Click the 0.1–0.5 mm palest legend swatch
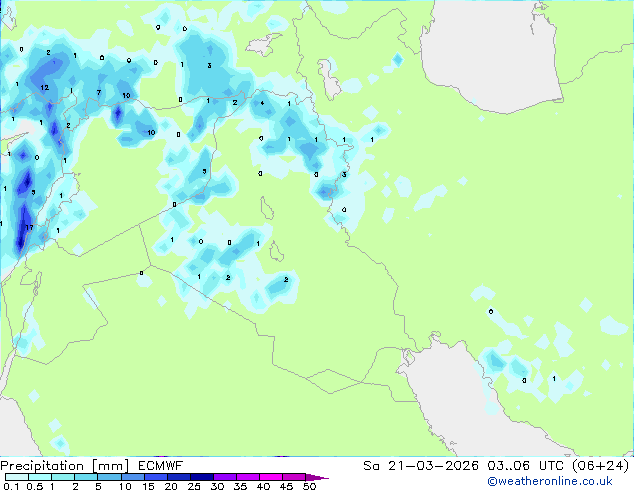The width and height of the screenshot is (634, 490). click(17, 477)
